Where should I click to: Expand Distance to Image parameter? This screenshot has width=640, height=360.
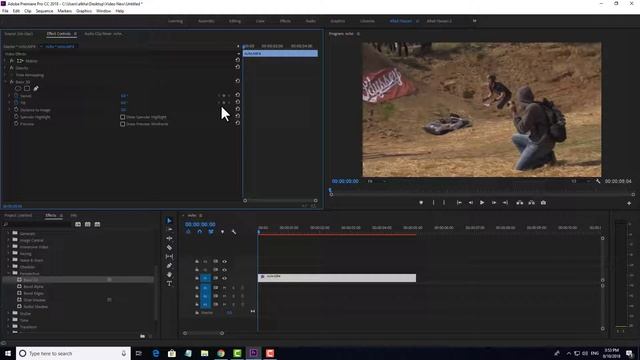(10, 109)
